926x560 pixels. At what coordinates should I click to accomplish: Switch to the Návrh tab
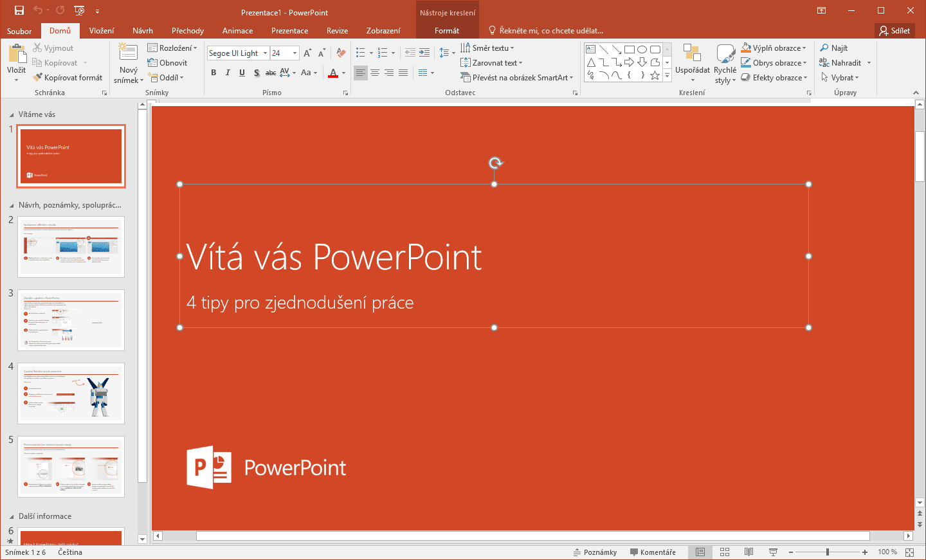point(143,31)
